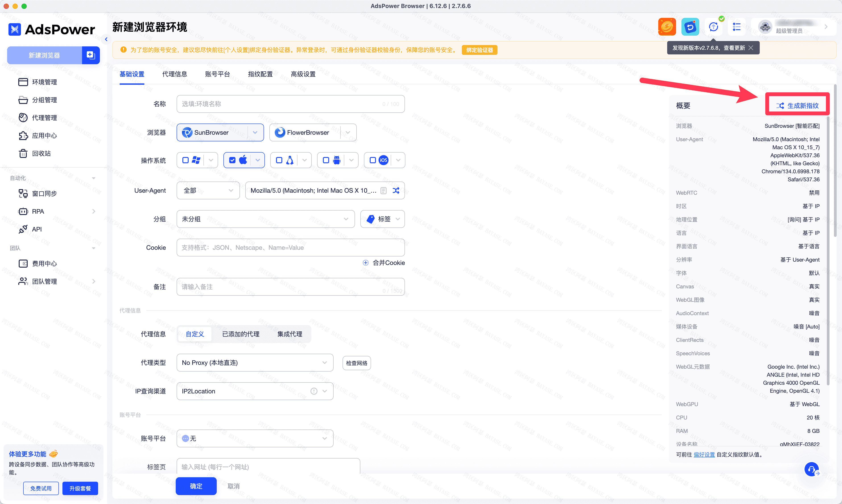The image size is (842, 504).
Task: Click the 绑定验证器 button
Action: click(479, 50)
